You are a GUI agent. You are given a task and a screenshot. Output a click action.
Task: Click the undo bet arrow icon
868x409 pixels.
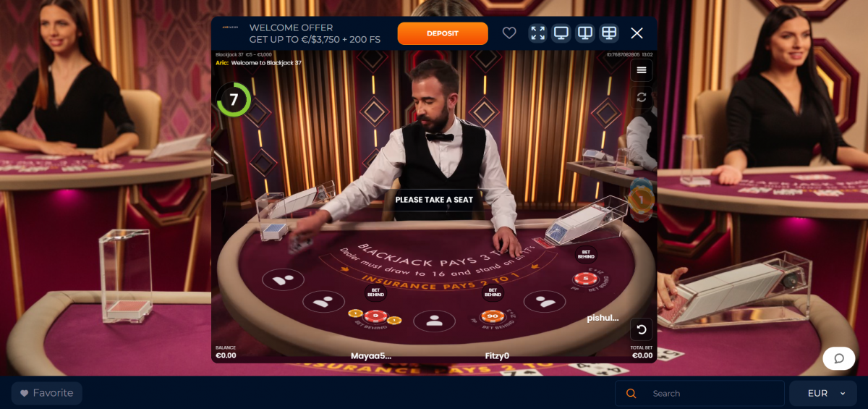click(641, 330)
